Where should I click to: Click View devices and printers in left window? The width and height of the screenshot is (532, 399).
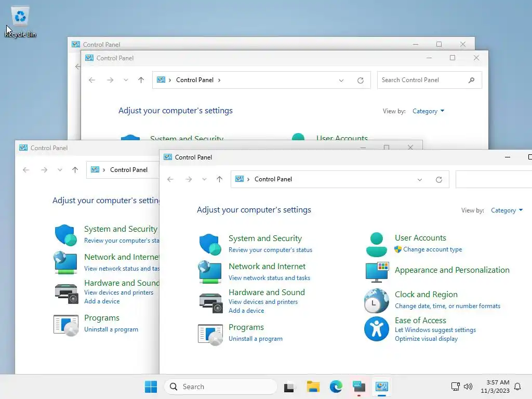click(x=118, y=292)
